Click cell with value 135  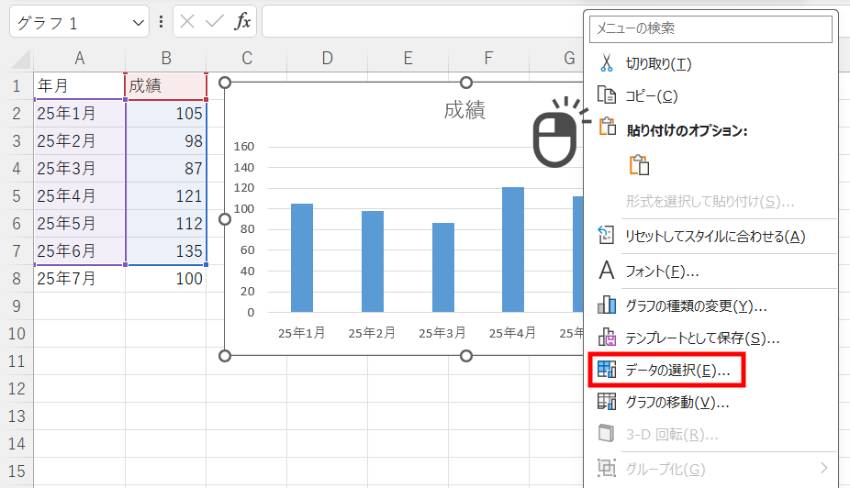click(x=166, y=251)
